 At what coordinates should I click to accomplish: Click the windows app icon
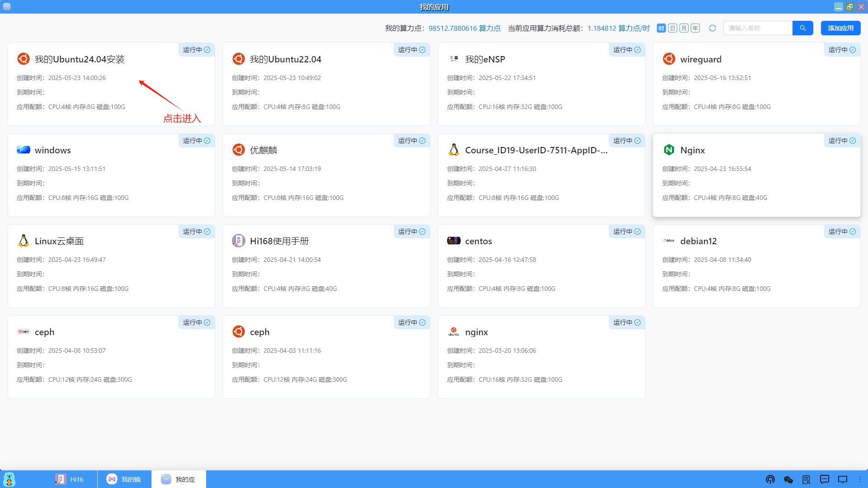24,150
